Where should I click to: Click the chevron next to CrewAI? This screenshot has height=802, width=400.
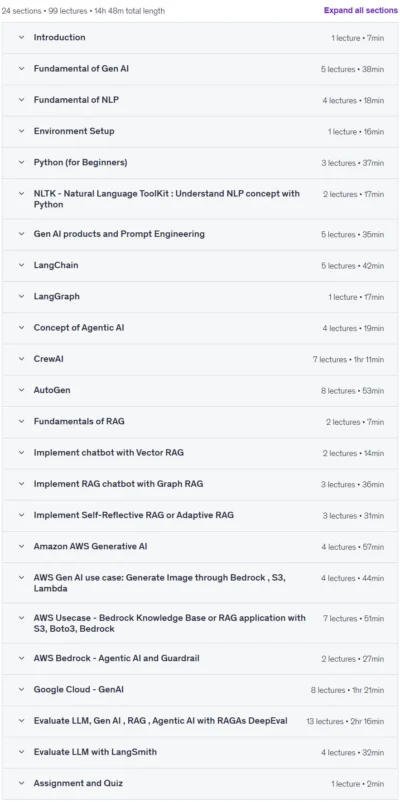tap(21, 359)
